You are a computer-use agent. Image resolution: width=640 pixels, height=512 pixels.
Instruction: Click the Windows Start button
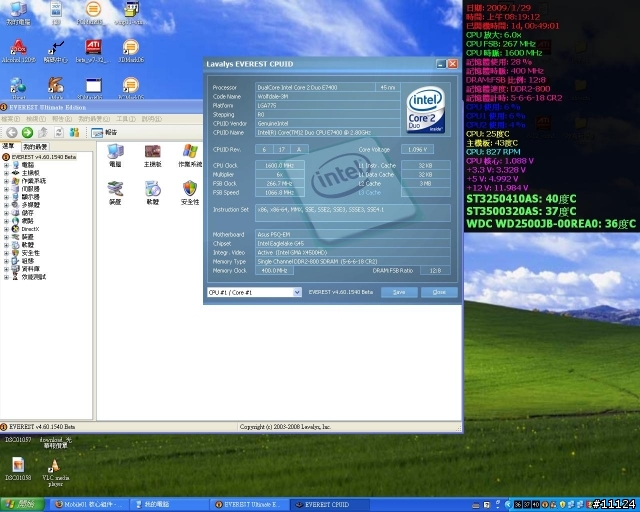point(22,505)
